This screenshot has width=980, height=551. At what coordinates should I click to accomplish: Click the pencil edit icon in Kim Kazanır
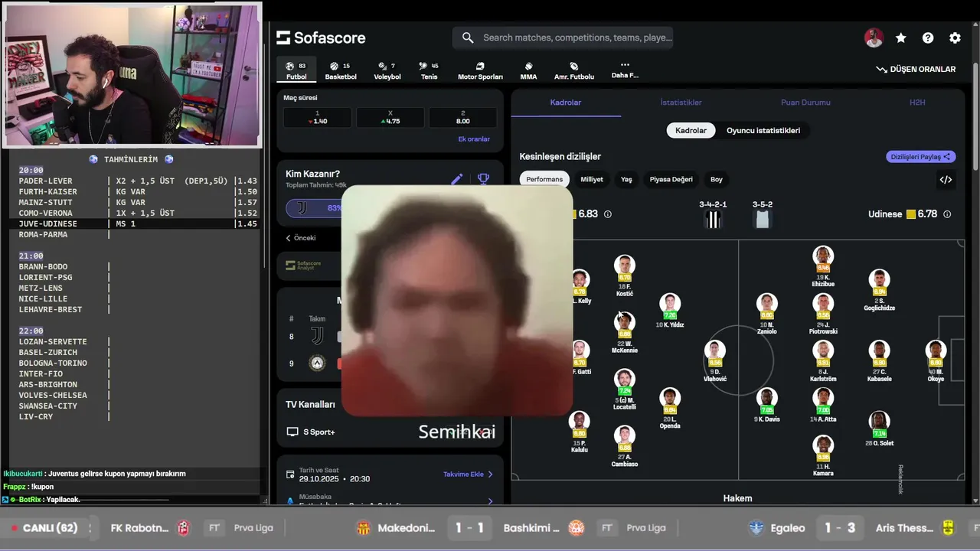[457, 179]
